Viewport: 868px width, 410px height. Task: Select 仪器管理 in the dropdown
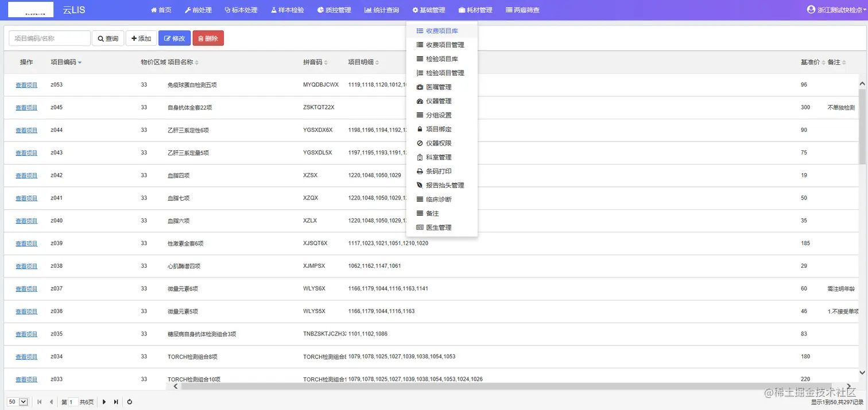pyautogui.click(x=441, y=101)
